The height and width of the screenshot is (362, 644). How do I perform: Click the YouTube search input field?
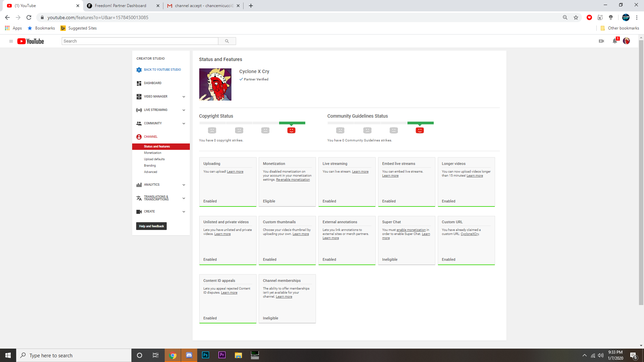(x=140, y=41)
